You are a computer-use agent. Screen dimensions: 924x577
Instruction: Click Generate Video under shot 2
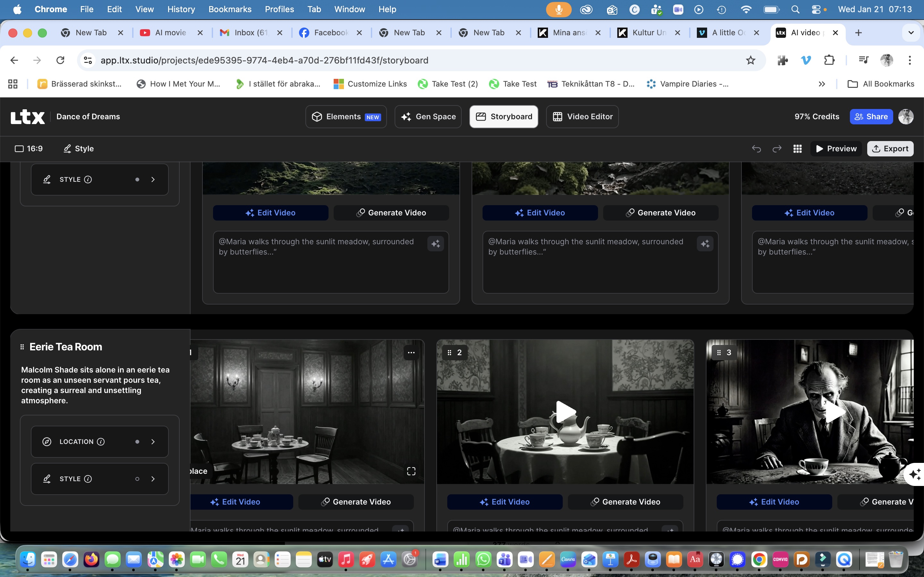point(625,502)
